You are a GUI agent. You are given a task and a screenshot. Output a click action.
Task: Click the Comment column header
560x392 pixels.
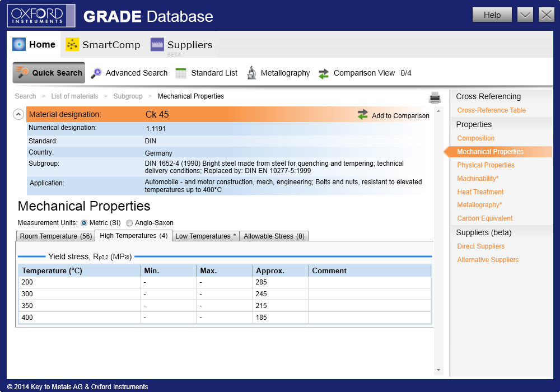(370, 270)
